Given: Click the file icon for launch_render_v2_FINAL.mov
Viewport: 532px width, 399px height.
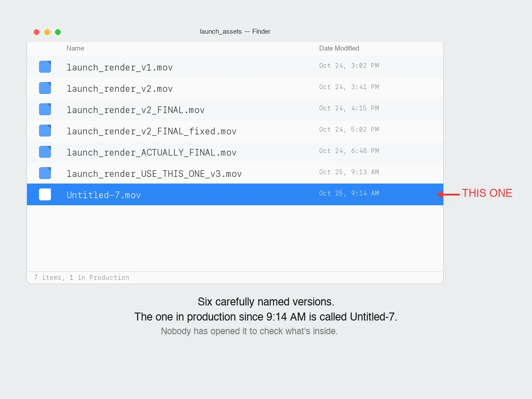Looking at the screenshot, I should coord(45,110).
